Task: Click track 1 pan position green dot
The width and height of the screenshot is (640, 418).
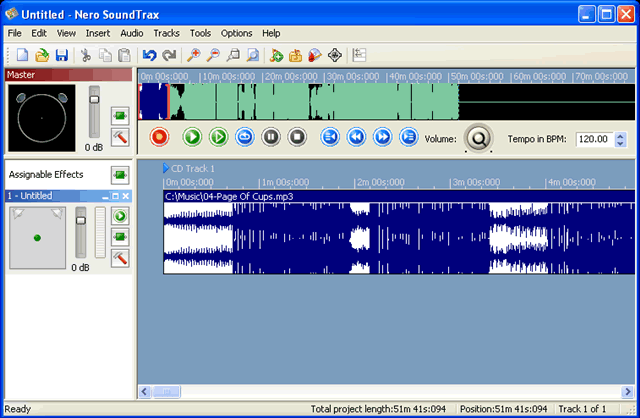Action: pyautogui.click(x=37, y=238)
